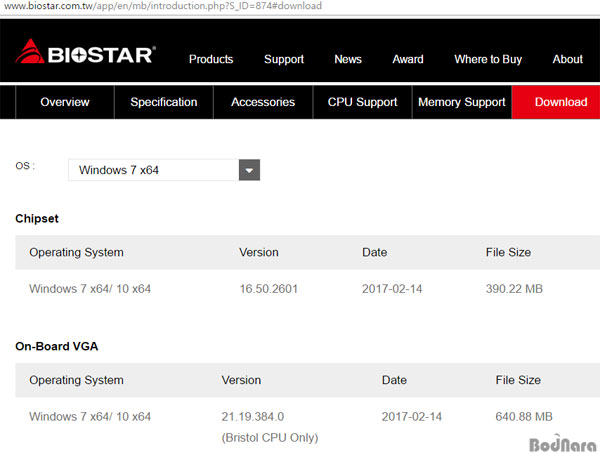Open the About menu
The image size is (600, 455).
point(567,59)
